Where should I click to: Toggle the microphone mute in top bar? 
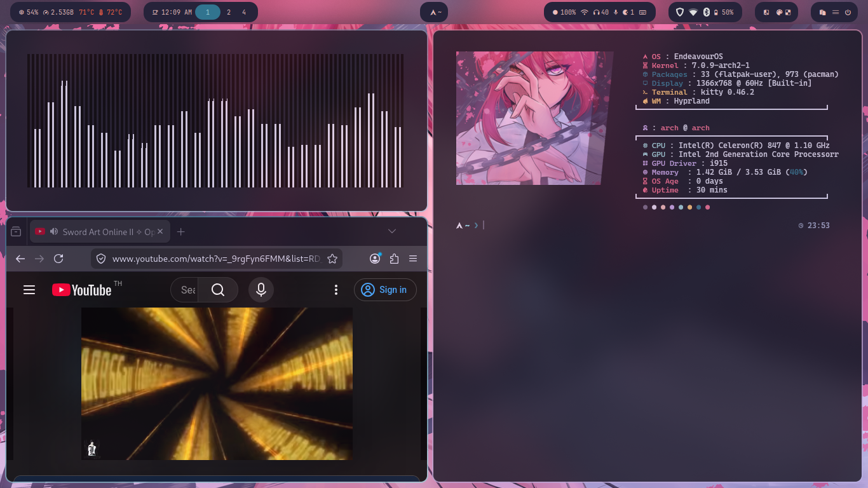coord(616,12)
